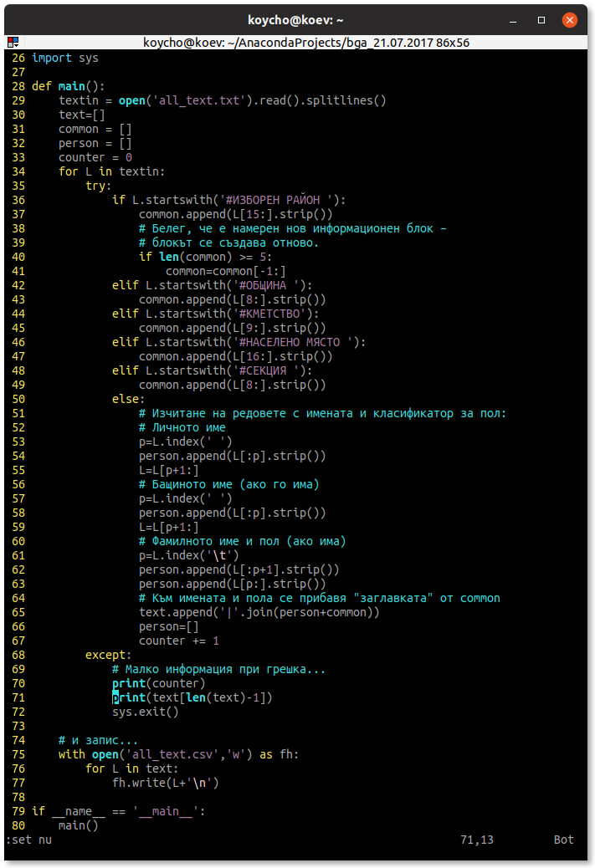The height and width of the screenshot is (868, 595).
Task: Click the window title 'koycho@koev: ~'
Action: pyautogui.click(x=296, y=20)
